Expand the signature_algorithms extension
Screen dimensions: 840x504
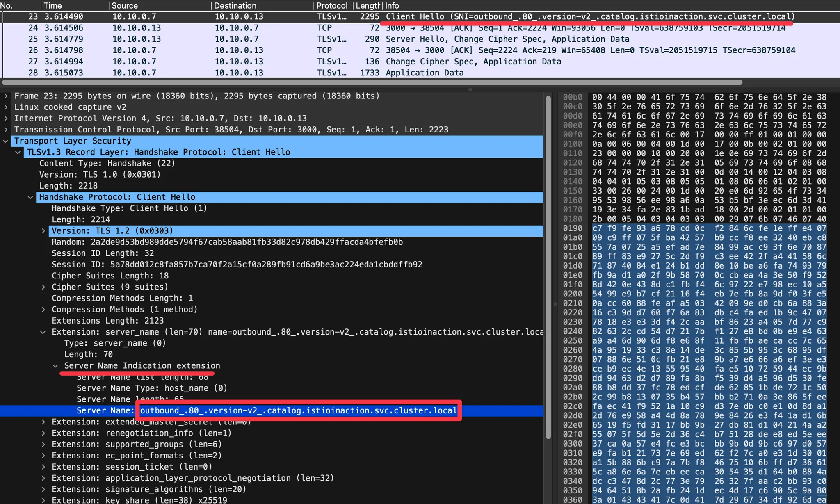43,489
